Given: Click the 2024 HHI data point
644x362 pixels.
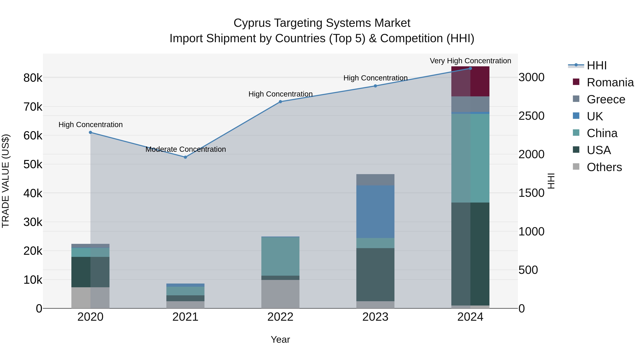Looking at the screenshot, I should (470, 68).
